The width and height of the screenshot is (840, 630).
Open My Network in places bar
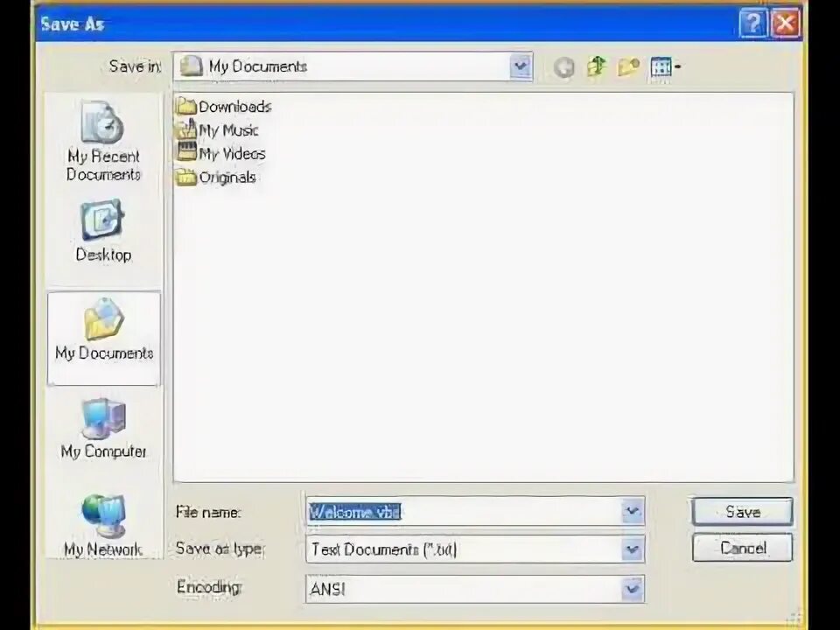coord(103,526)
